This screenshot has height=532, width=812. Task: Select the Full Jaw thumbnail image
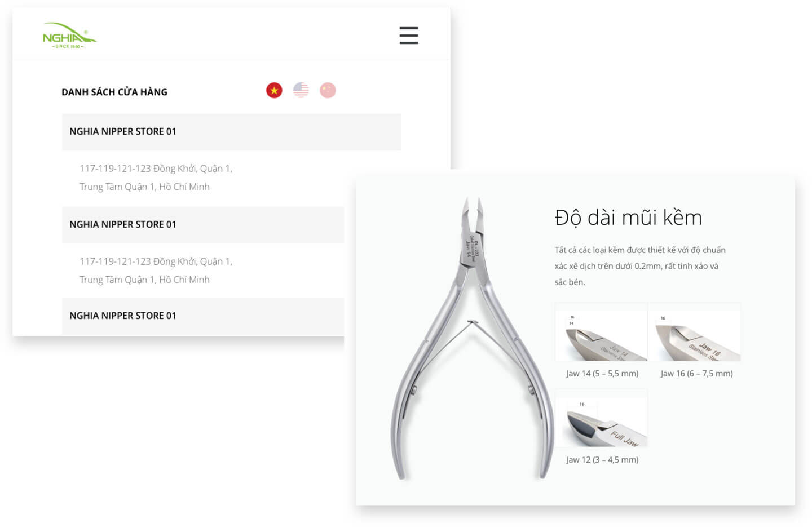coord(601,419)
